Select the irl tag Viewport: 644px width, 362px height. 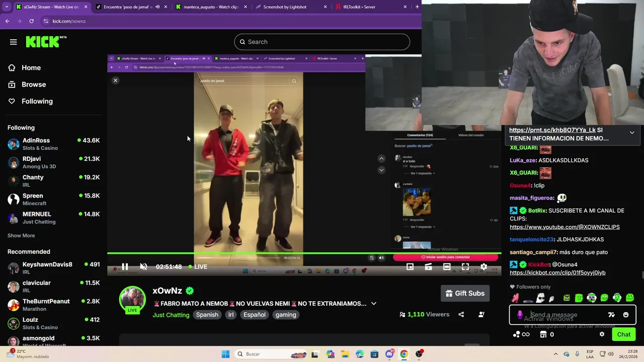pyautogui.click(x=231, y=315)
